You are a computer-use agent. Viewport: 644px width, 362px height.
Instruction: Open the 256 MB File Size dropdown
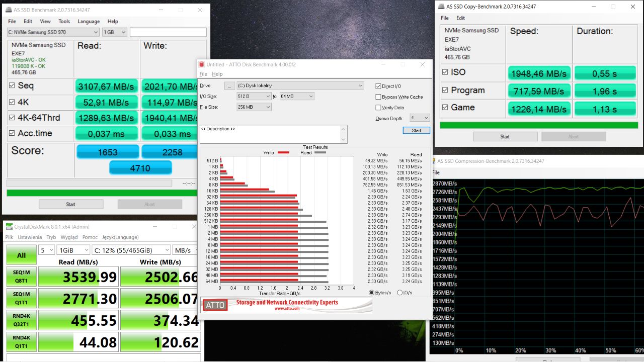click(x=254, y=107)
